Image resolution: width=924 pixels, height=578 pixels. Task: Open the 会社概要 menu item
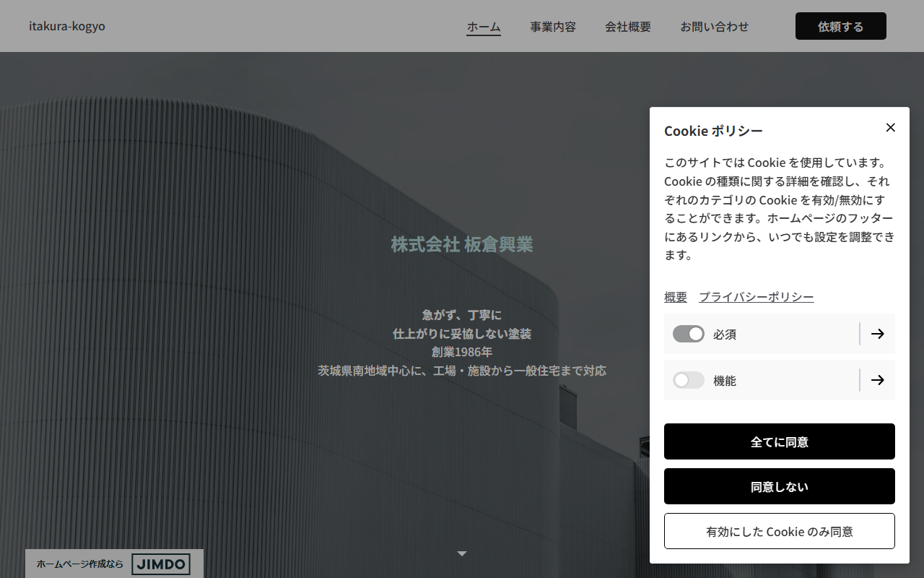(628, 27)
